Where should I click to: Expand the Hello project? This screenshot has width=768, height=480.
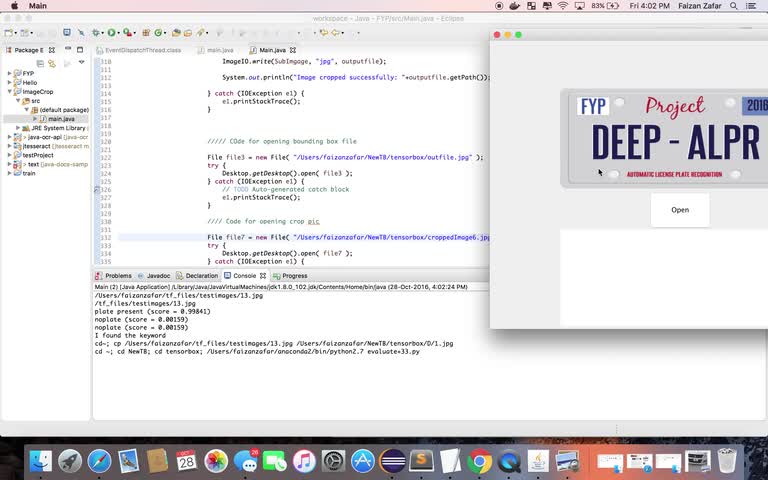pos(9,82)
